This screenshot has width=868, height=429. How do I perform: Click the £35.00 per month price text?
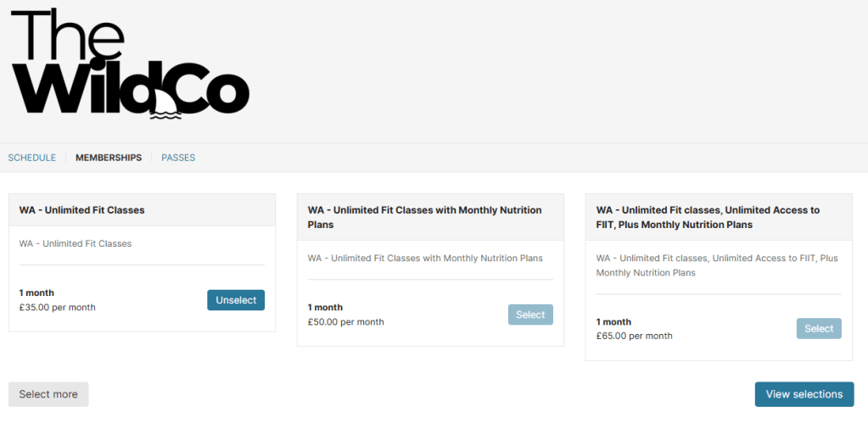coord(58,308)
